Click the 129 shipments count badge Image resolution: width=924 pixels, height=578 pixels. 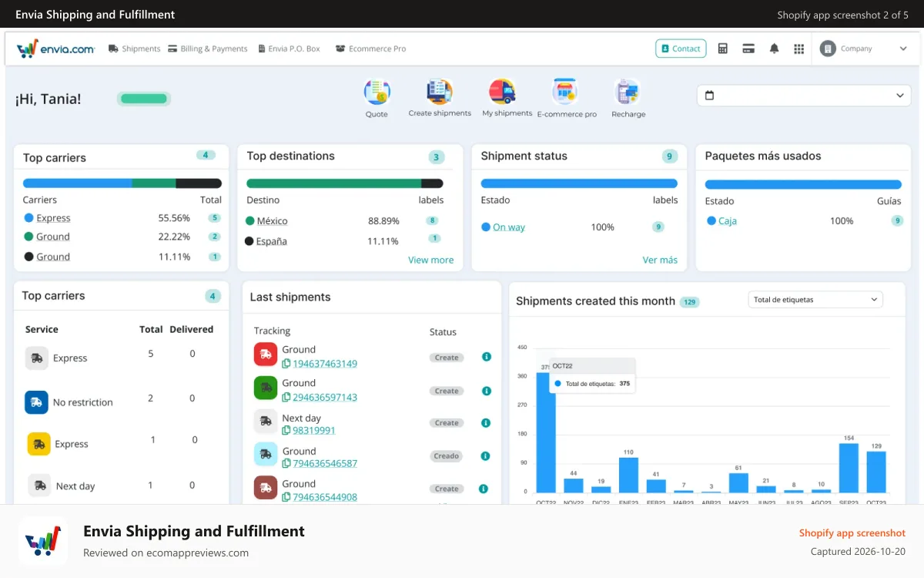click(690, 302)
